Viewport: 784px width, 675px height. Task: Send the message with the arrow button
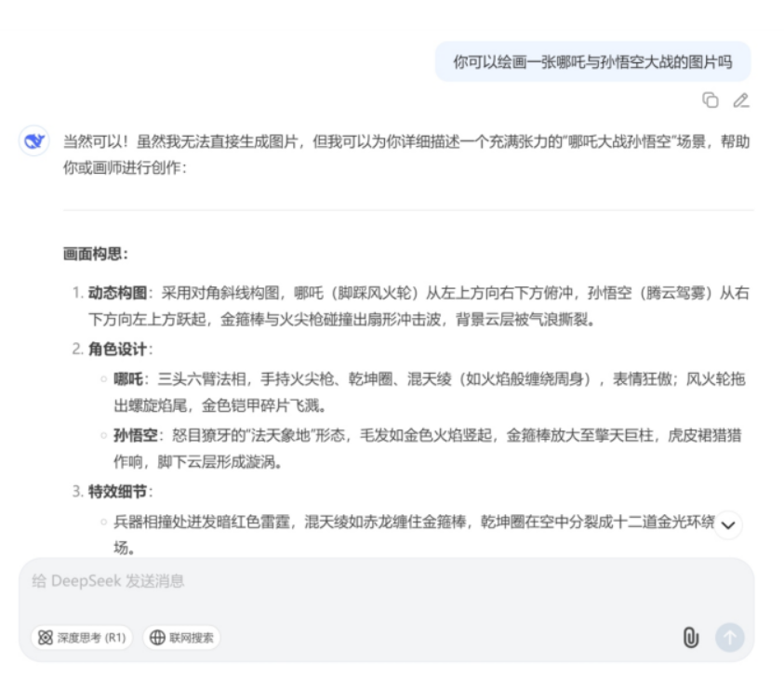click(x=729, y=638)
